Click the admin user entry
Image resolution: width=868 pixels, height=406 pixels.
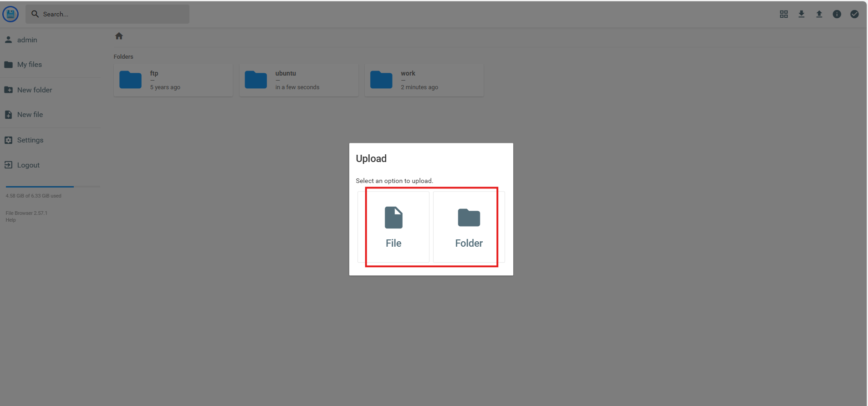click(27, 40)
